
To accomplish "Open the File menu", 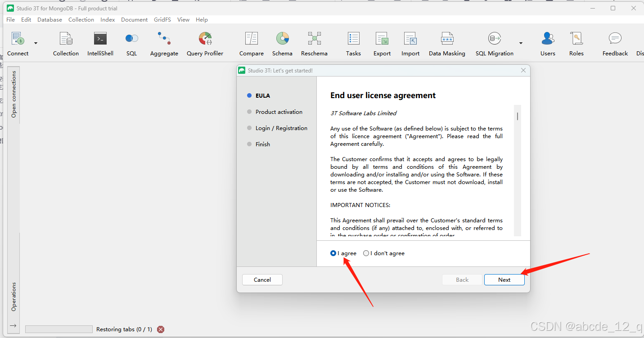I will coord(10,20).
